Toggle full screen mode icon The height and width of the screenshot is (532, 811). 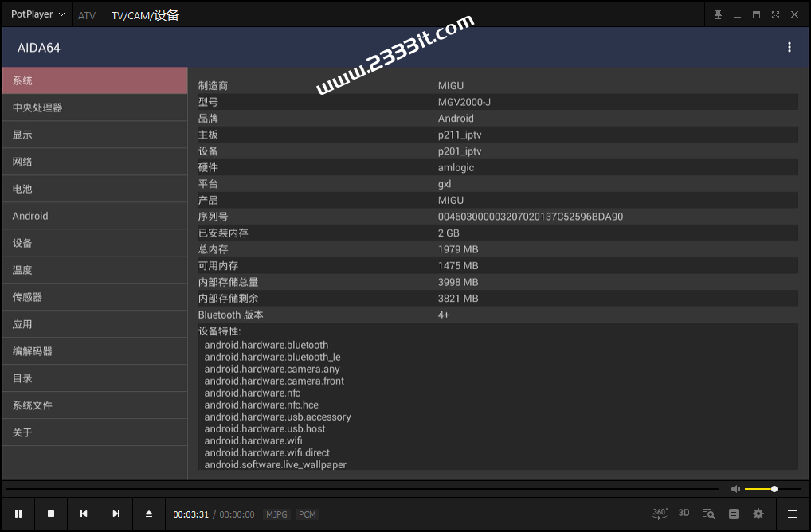point(775,15)
